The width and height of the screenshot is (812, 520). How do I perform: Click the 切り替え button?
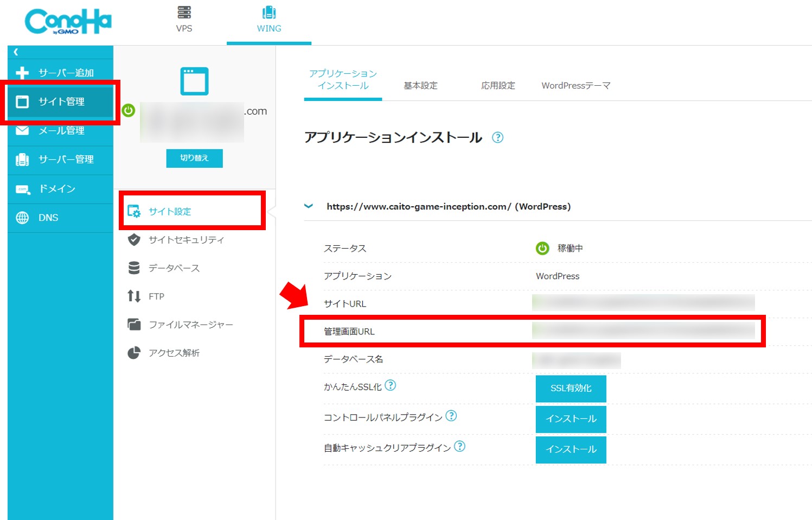pyautogui.click(x=194, y=158)
